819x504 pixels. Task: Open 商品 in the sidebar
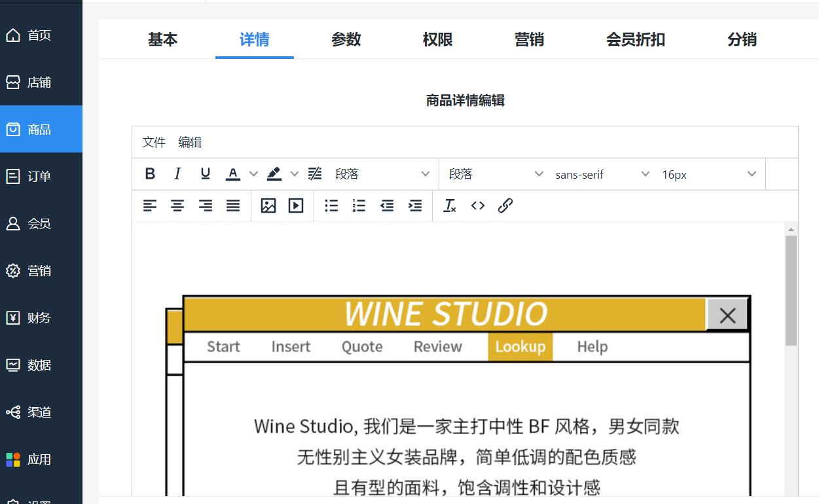click(41, 130)
